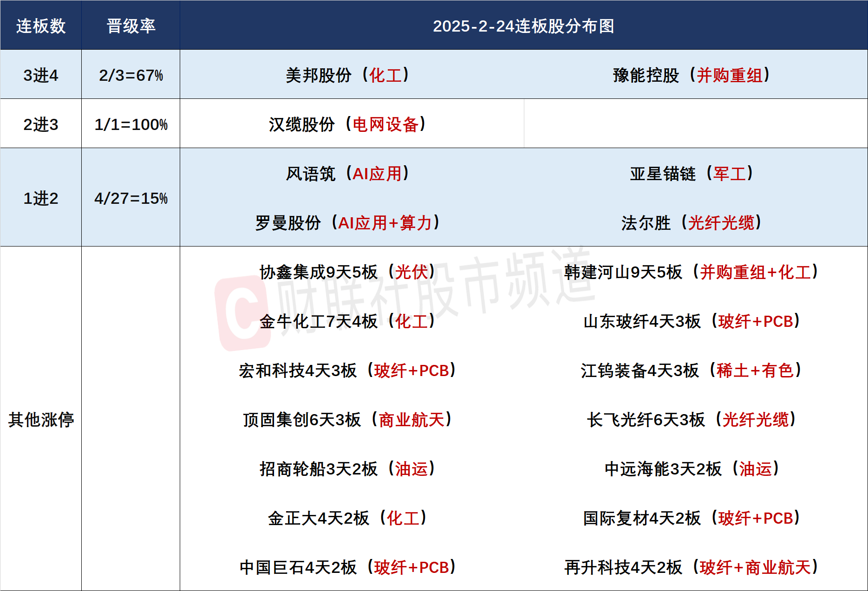Screen dimensions: 868x591
Task: Click the 晋级率 column header
Action: pos(131,26)
